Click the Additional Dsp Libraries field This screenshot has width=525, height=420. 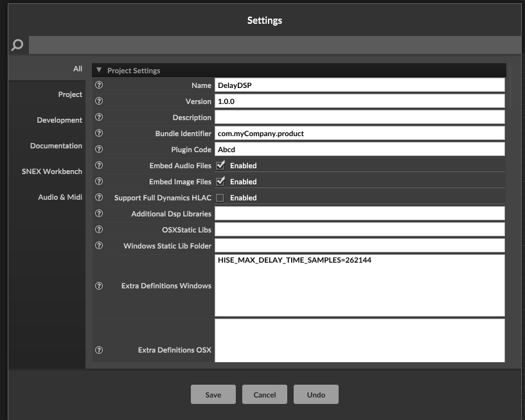[x=360, y=213]
